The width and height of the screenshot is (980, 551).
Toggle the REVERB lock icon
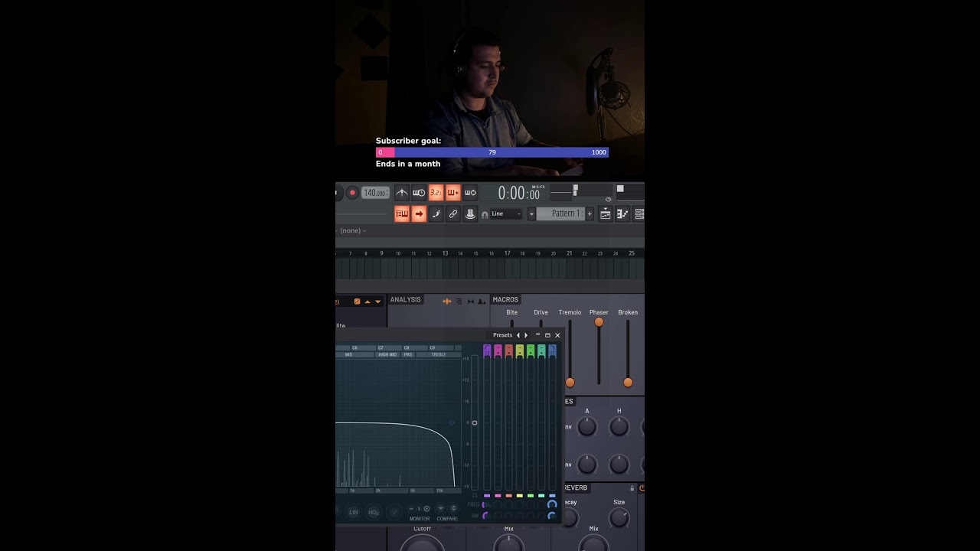632,488
